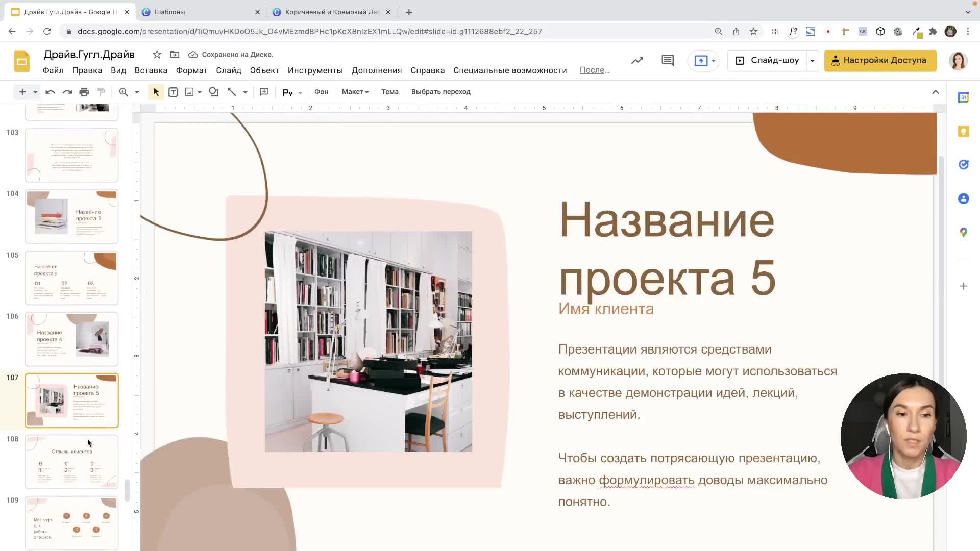Click the activity dashboard trend icon
The height and width of the screenshot is (551, 980).
pos(637,61)
